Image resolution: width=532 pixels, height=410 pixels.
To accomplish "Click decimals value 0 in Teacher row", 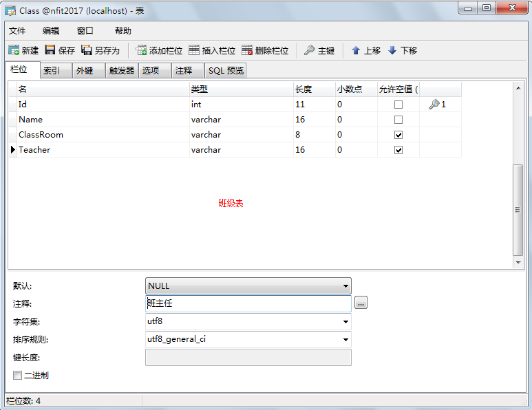I will pyautogui.click(x=339, y=149).
